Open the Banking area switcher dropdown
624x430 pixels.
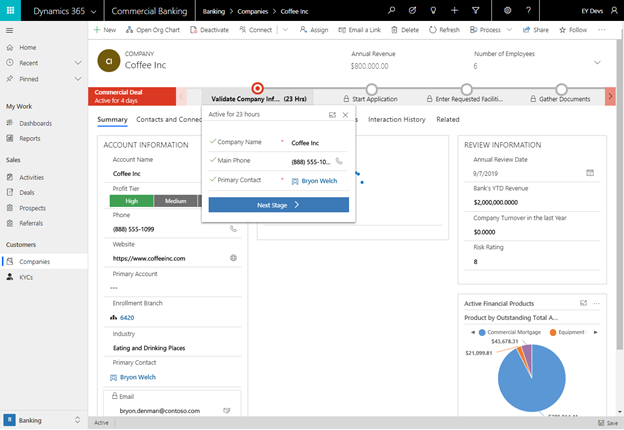pos(78,421)
